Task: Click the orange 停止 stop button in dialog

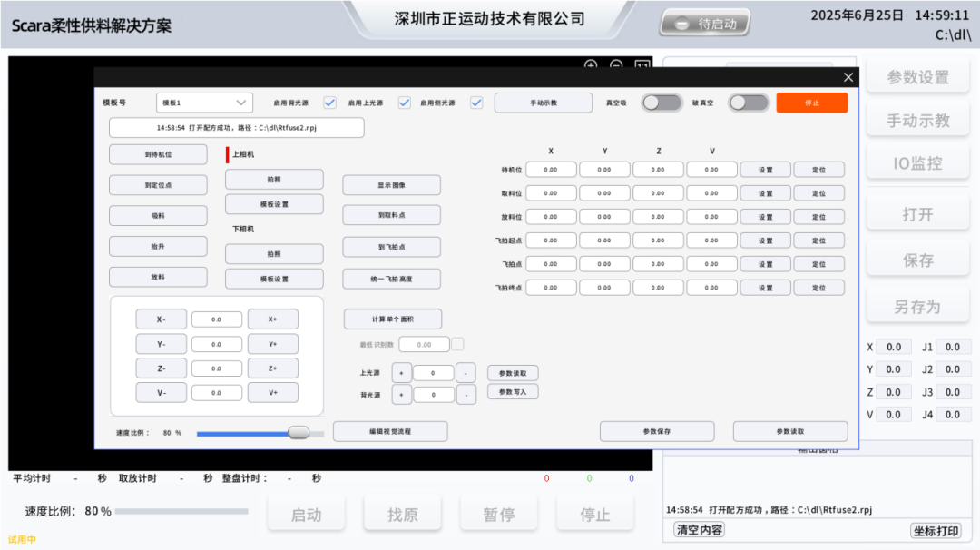Action: tap(812, 103)
